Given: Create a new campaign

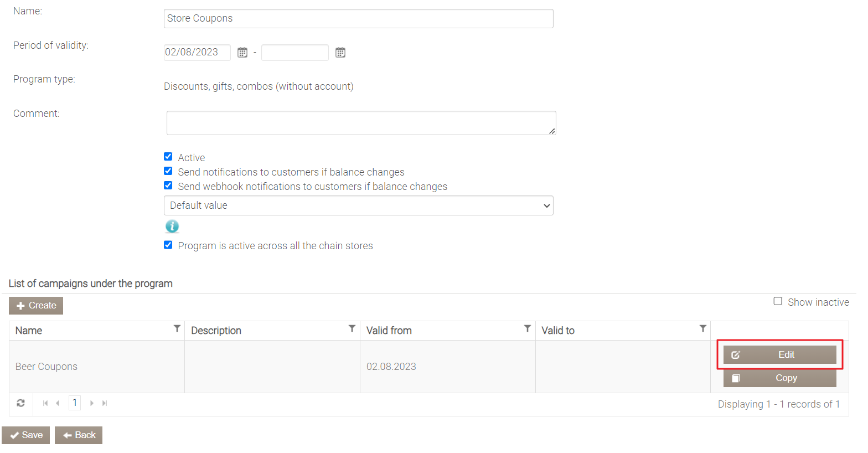Looking at the screenshot, I should click(x=36, y=306).
